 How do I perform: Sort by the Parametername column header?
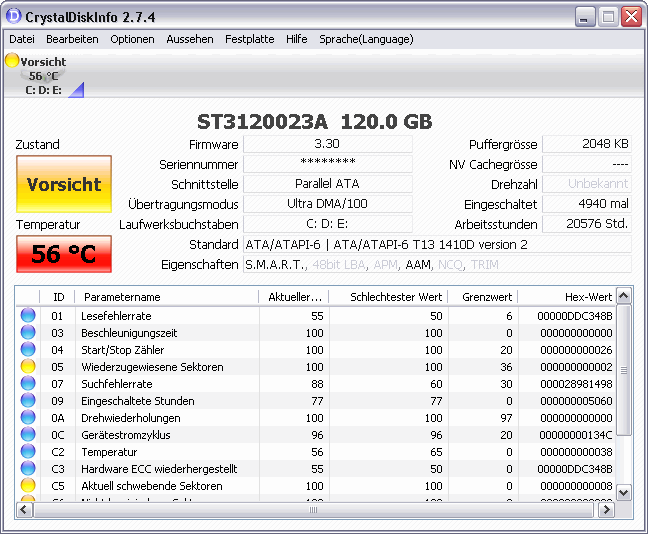click(167, 297)
